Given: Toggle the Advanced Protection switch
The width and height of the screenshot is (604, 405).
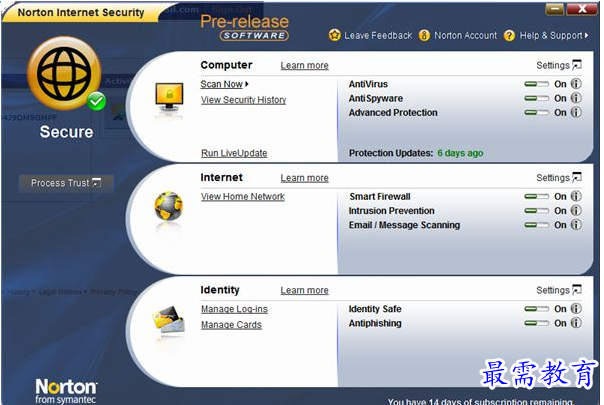Looking at the screenshot, I should [536, 113].
